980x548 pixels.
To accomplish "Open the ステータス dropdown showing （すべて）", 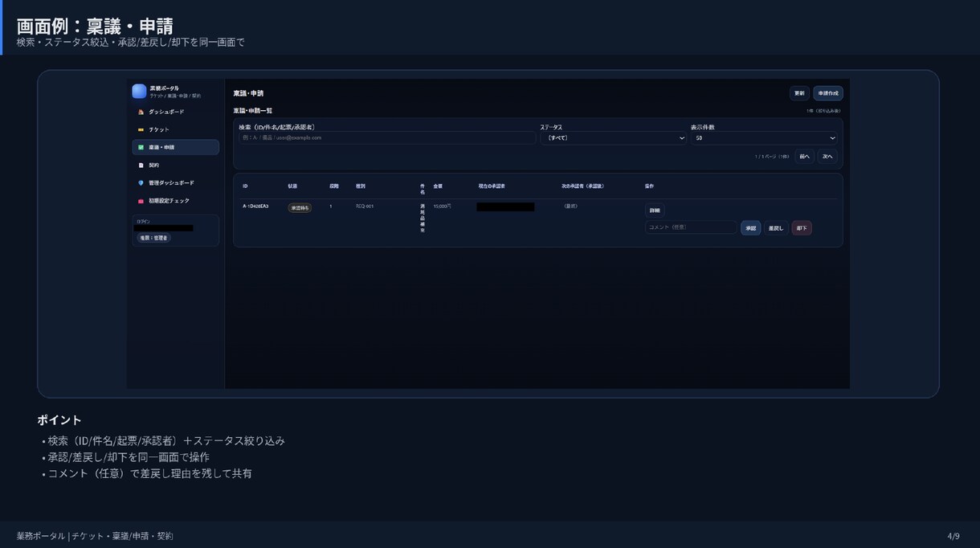I will [613, 138].
